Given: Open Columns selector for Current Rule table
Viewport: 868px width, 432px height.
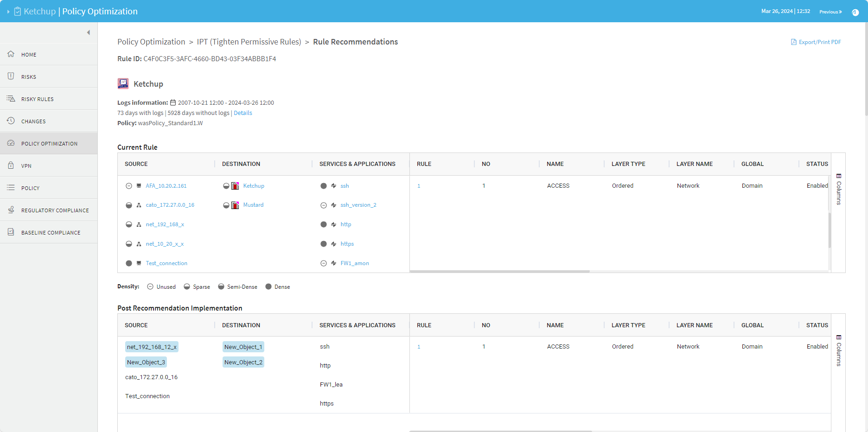Looking at the screenshot, I should click(x=838, y=189).
